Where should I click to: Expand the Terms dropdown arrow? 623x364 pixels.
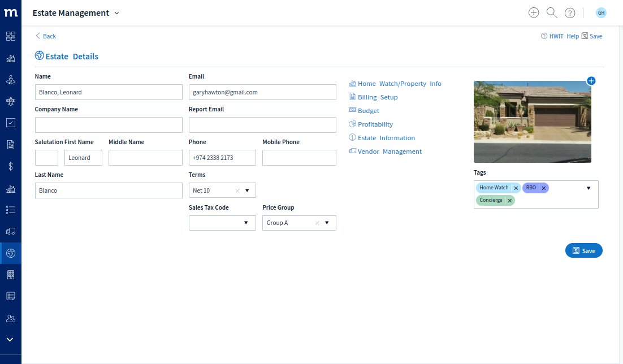click(247, 190)
